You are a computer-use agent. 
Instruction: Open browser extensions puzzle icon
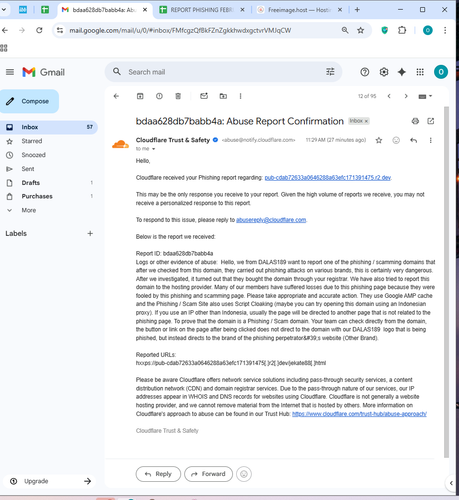point(402,31)
